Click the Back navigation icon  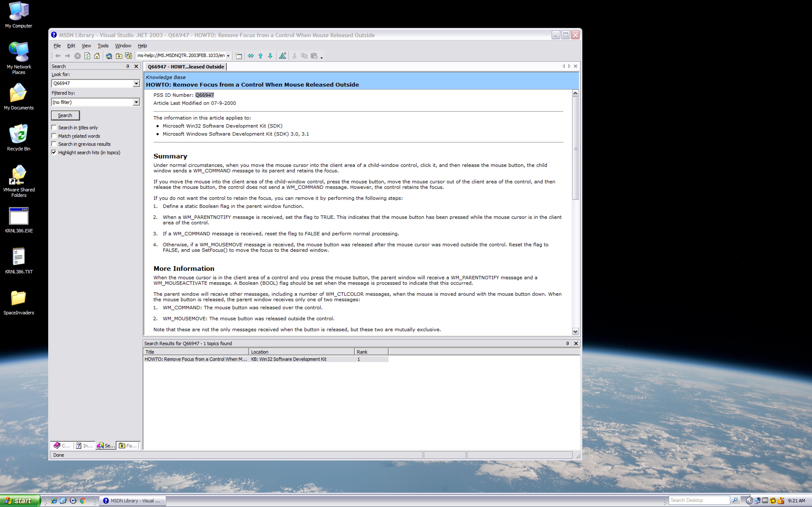click(x=58, y=56)
